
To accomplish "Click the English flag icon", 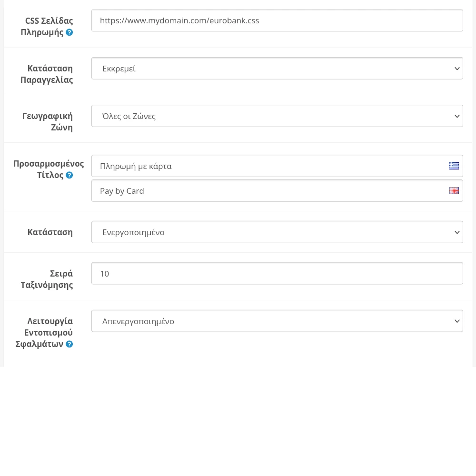I will [454, 190].
